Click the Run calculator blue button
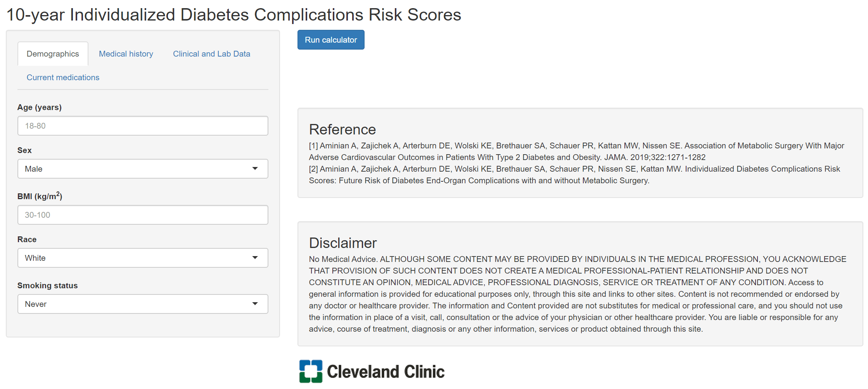Screen dimensions: 868x389 (330, 40)
